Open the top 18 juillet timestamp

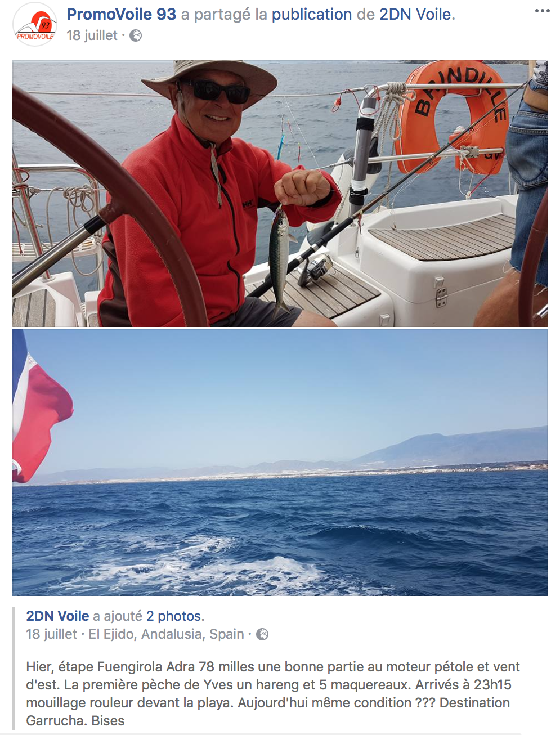click(x=92, y=35)
